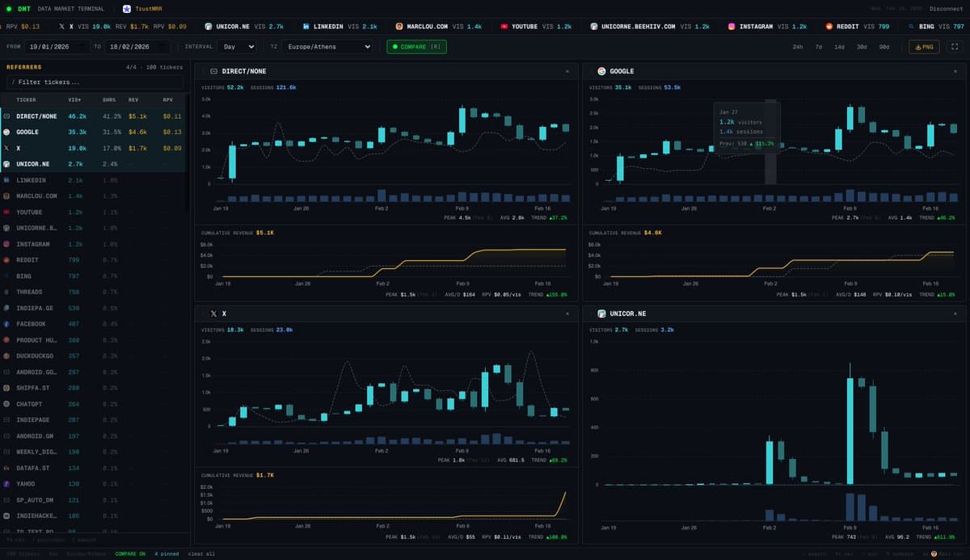Click the FROM date field 19/01/2026
The height and width of the screenshot is (560, 970).
coord(57,47)
